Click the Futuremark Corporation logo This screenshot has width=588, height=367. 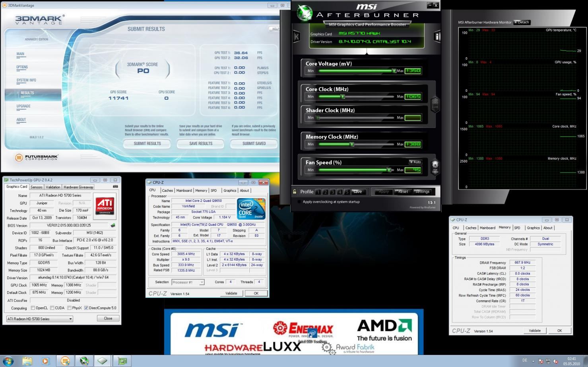pos(36,157)
